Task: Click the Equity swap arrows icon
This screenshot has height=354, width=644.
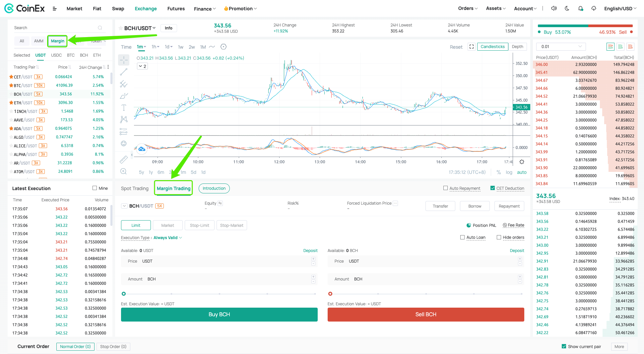Action: click(x=220, y=203)
